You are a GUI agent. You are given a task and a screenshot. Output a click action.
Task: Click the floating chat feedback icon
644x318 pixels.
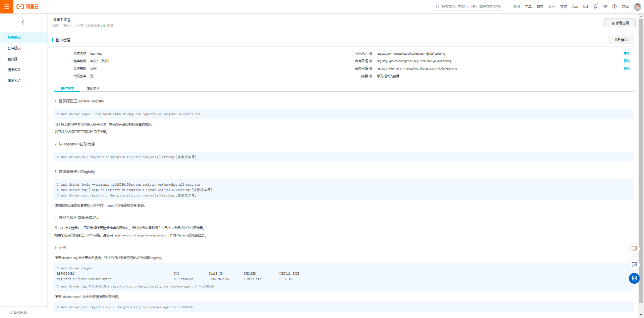pos(634,265)
